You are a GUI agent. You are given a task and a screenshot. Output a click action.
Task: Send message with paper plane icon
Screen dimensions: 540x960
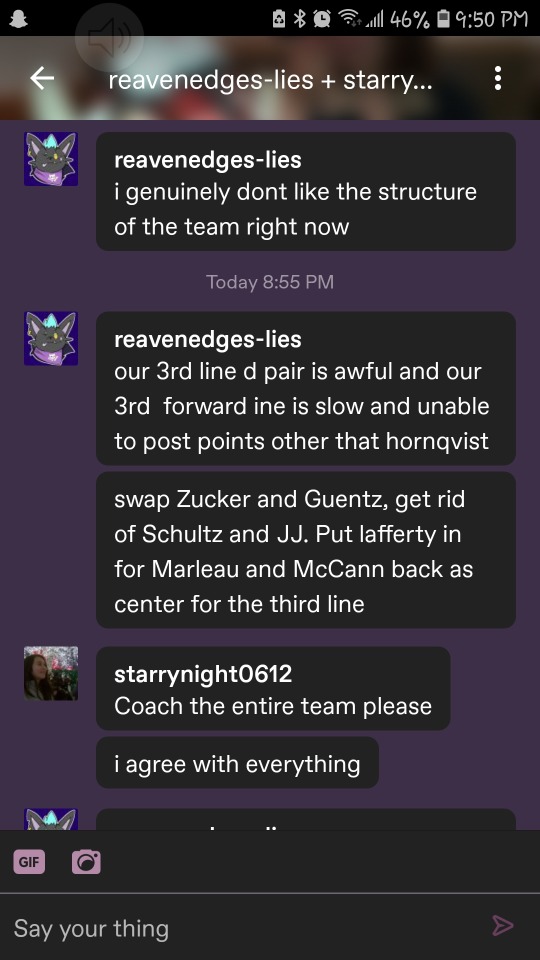[x=503, y=925]
